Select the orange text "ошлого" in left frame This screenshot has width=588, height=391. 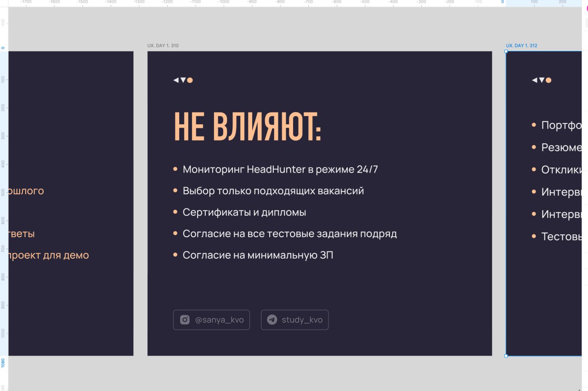pos(26,191)
